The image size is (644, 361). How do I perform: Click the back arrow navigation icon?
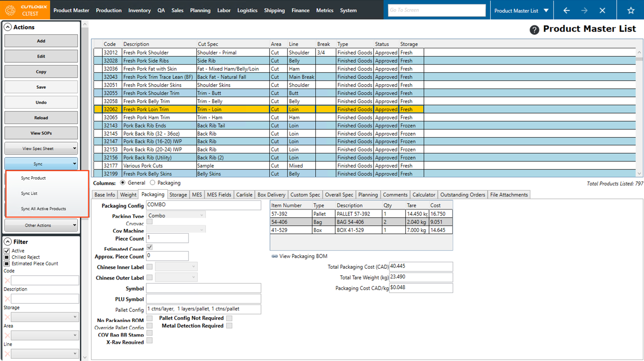(566, 10)
